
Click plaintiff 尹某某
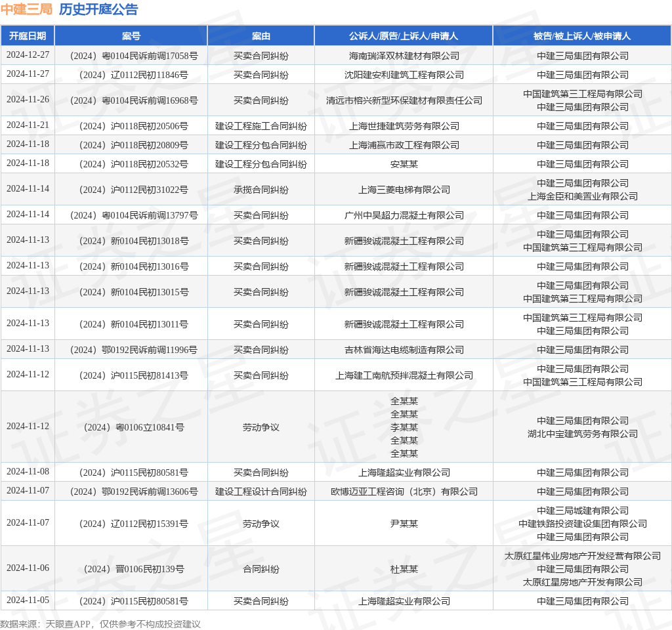pyautogui.click(x=404, y=524)
